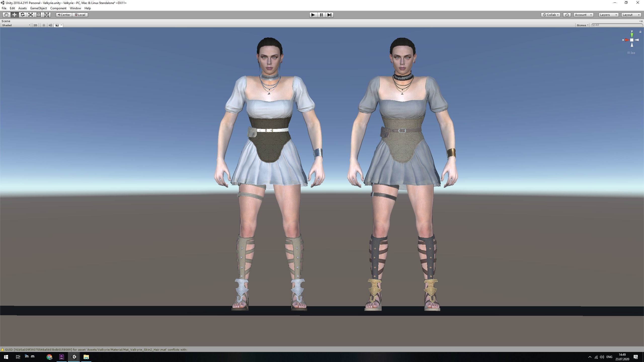
Task: Toggle Iso projection label
Action: [x=631, y=53]
